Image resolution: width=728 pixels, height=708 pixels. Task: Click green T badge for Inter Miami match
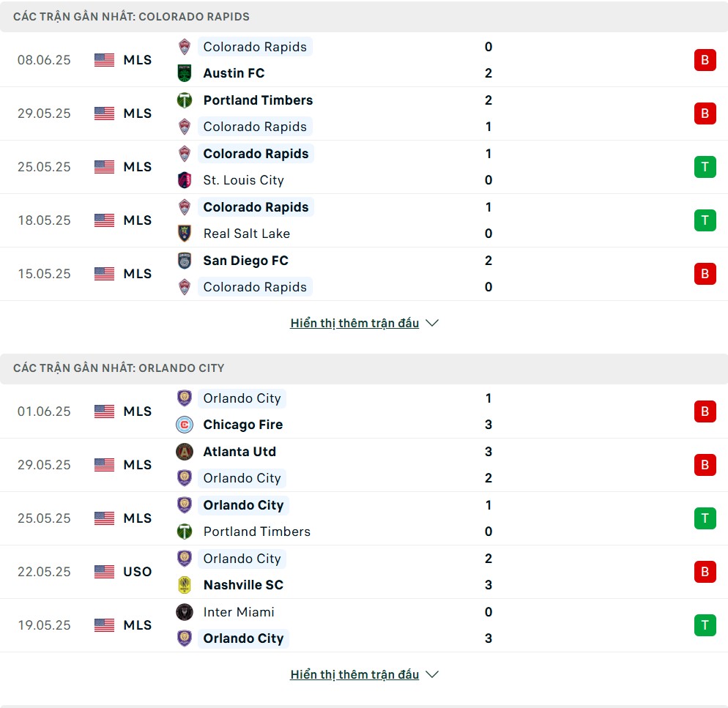705,625
